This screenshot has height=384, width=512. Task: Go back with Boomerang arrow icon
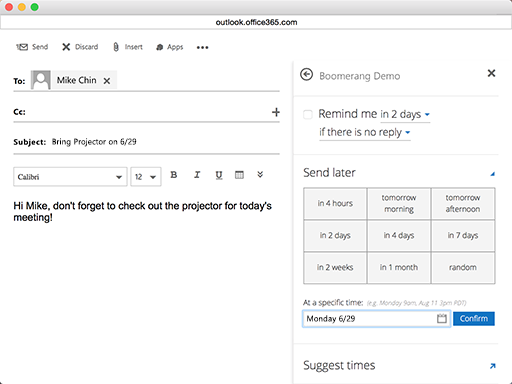click(x=306, y=74)
